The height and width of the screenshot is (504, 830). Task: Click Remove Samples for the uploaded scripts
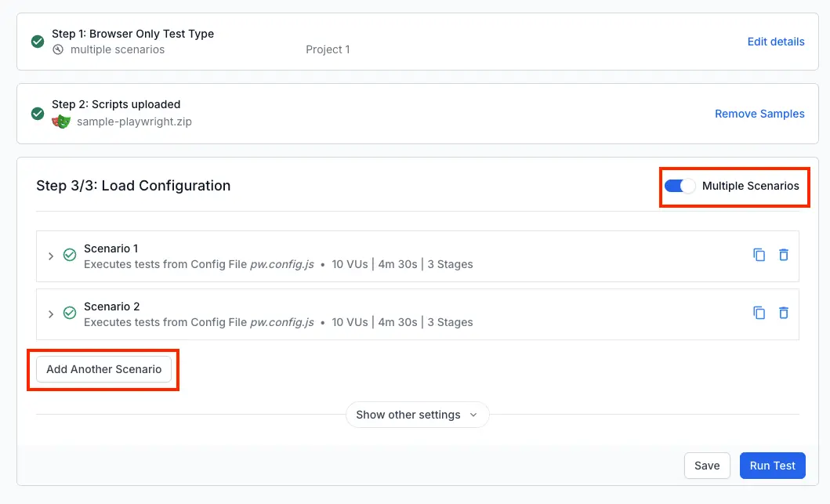[x=759, y=113]
